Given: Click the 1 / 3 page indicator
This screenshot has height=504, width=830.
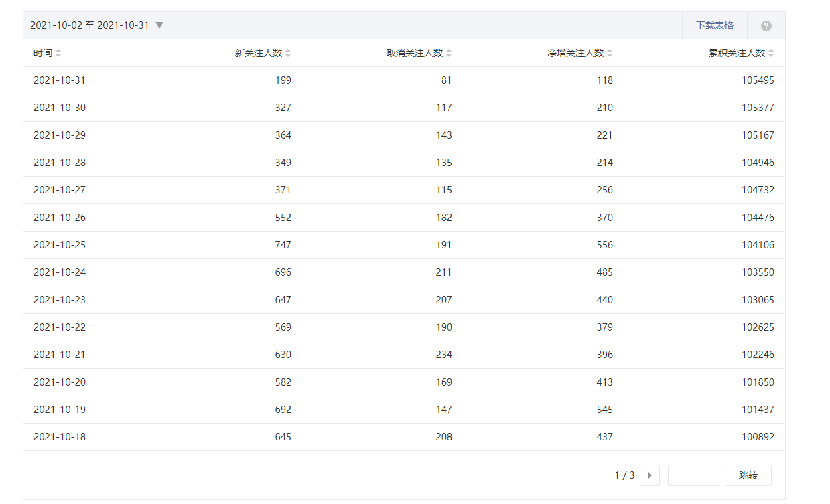Looking at the screenshot, I should pyautogui.click(x=624, y=475).
